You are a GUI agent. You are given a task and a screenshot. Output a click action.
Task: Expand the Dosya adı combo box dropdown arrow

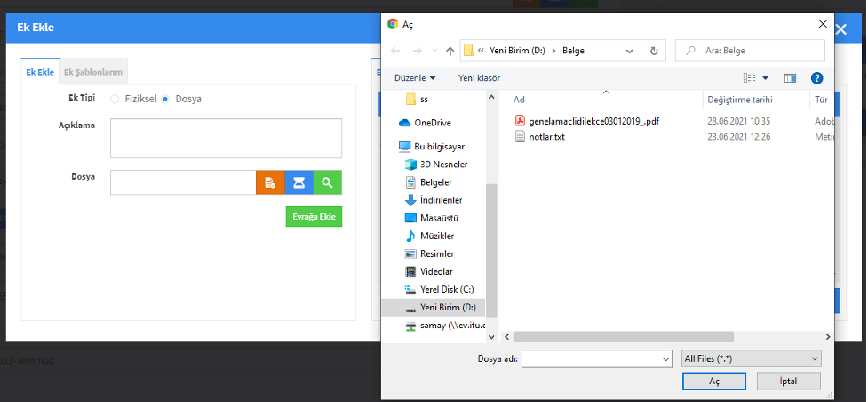coord(666,359)
